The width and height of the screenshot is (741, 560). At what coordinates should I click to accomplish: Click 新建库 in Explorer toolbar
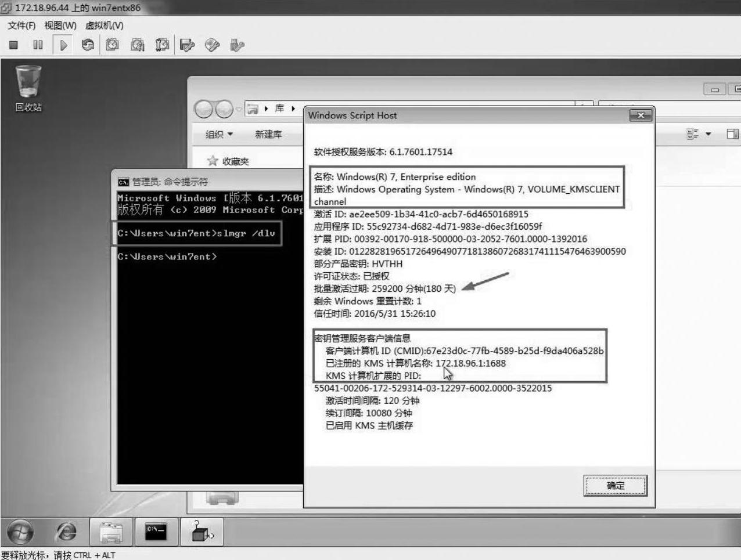pos(268,134)
